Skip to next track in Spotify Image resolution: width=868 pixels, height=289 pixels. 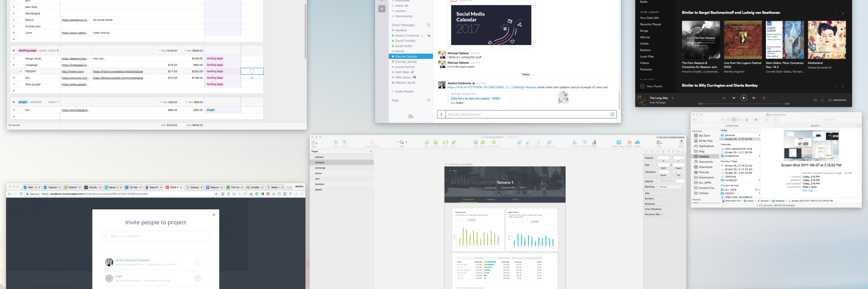click(x=754, y=98)
